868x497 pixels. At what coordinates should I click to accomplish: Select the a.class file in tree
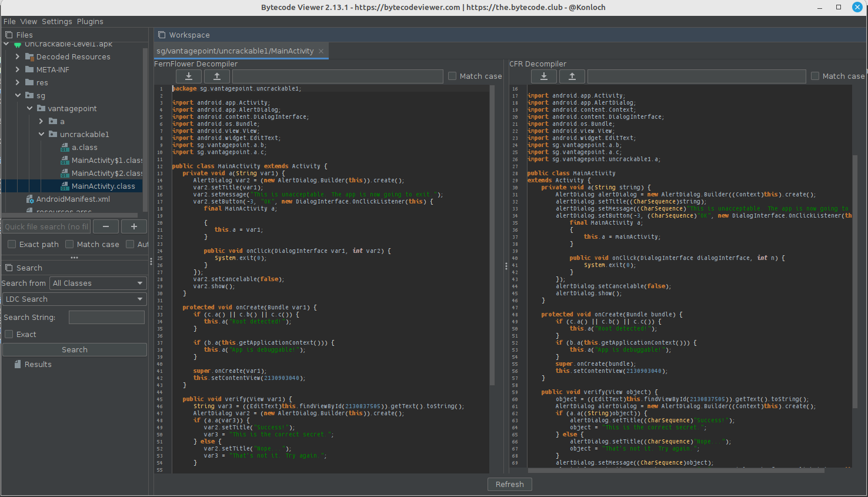click(84, 148)
